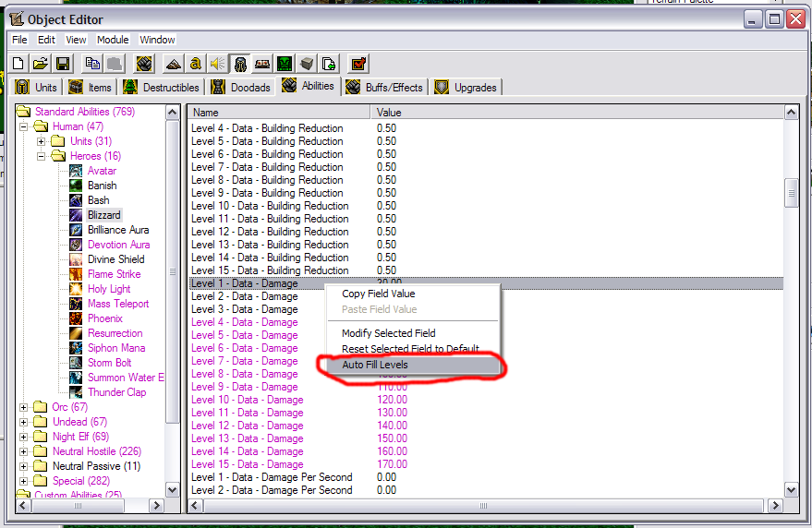Screen dimensions: 812x528
Task: Open the Trigger Editor letter-a icon
Action: point(195,64)
